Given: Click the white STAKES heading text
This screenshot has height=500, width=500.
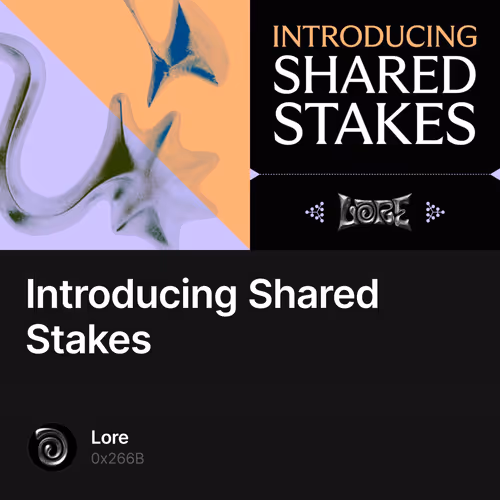Looking at the screenshot, I should pyautogui.click(x=374, y=124).
